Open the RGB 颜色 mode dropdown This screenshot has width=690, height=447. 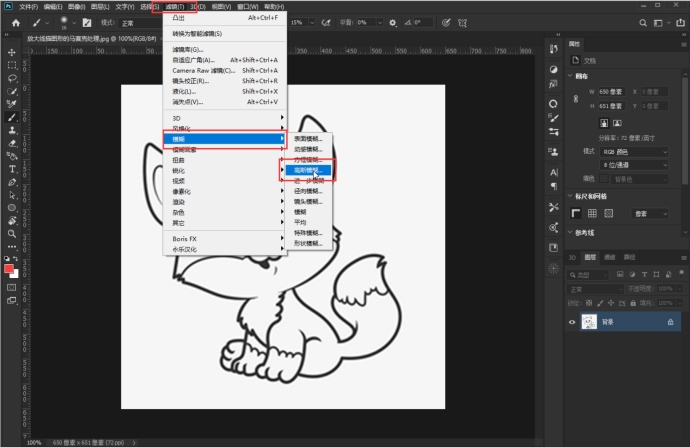tap(634, 152)
